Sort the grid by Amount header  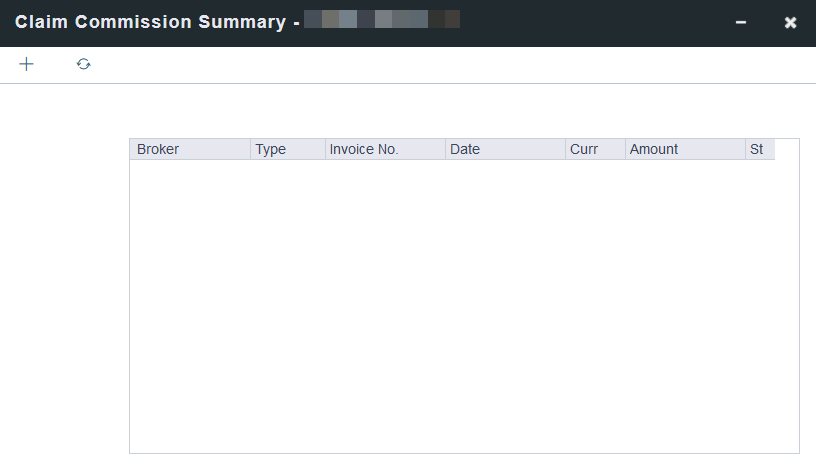pos(654,149)
